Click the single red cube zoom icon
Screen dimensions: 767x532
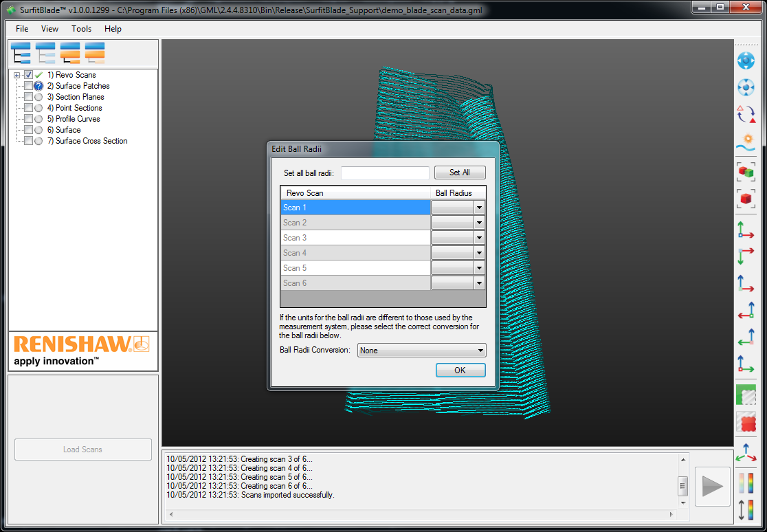746,199
